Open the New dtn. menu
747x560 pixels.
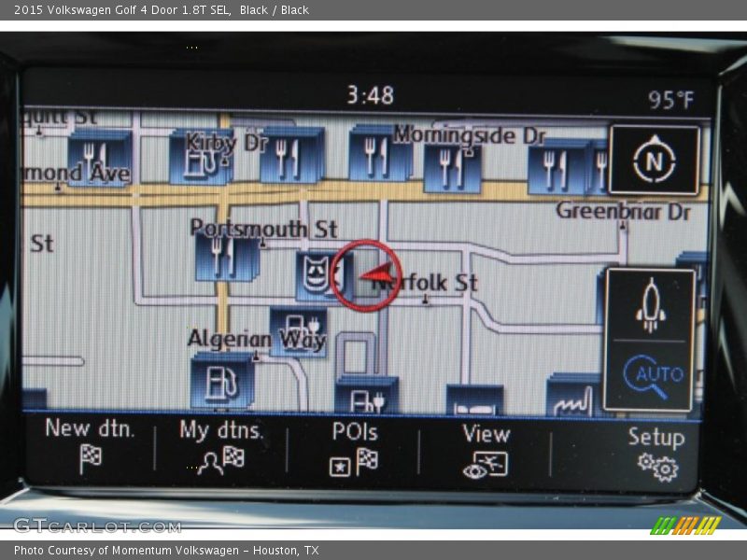(90, 446)
